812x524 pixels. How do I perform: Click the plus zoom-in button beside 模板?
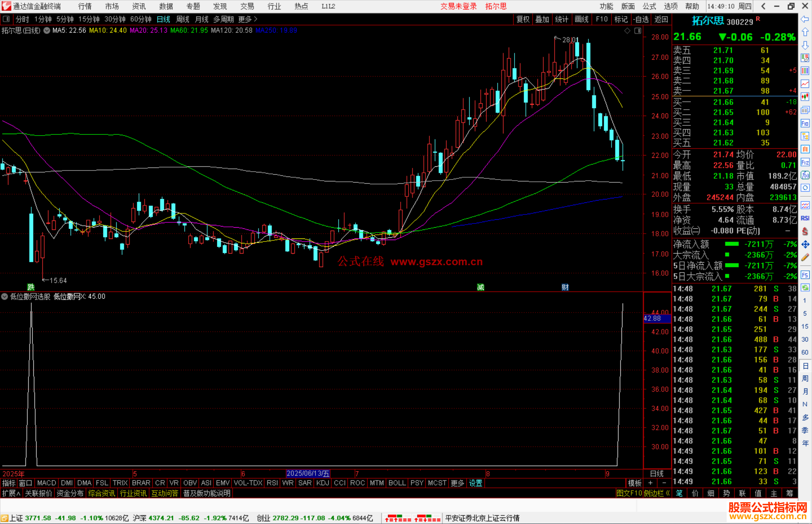(650, 483)
